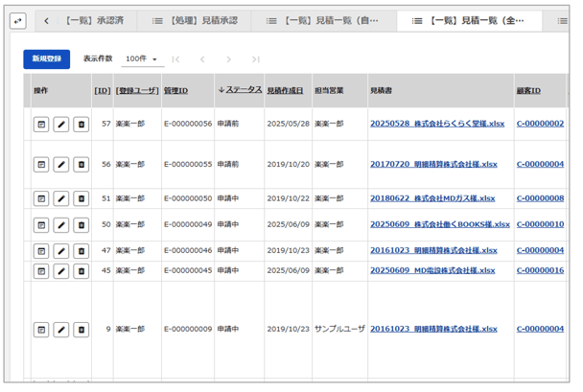Open 20161023 xlsx file in row ID 47
This screenshot has width=583, height=392.
pyautogui.click(x=433, y=250)
